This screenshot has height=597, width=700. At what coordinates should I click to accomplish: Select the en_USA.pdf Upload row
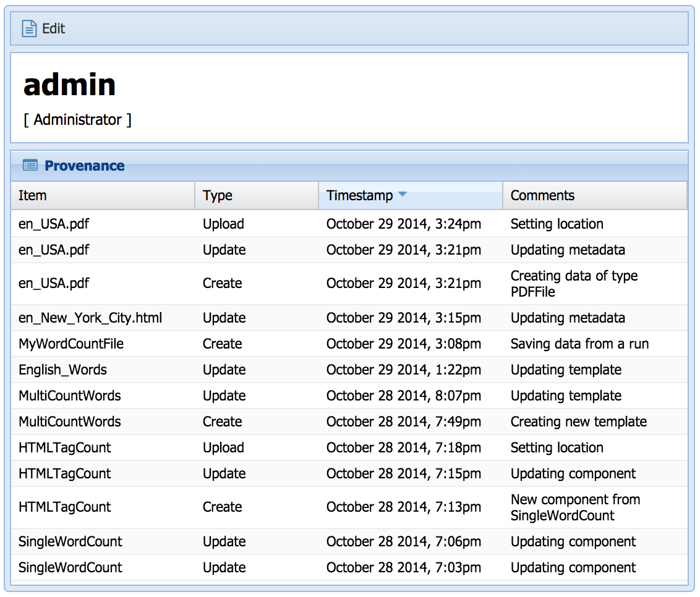(54, 224)
